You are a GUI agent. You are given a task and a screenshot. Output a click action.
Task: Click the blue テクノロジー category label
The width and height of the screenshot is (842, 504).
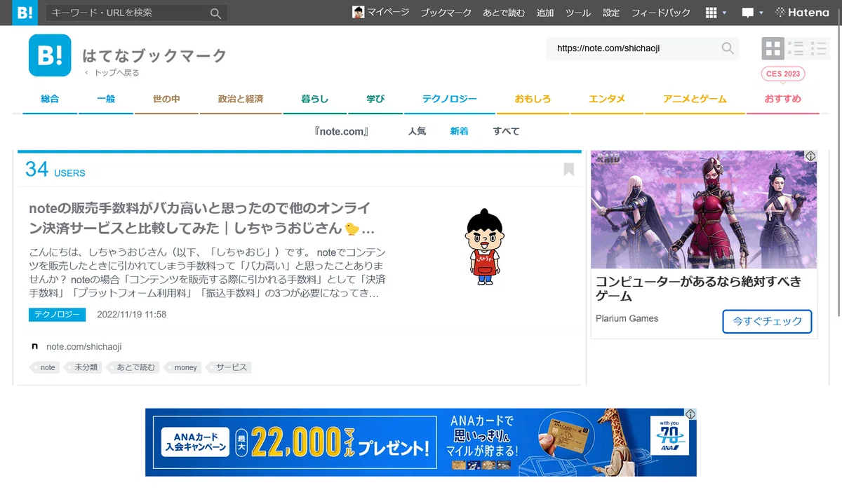pyautogui.click(x=57, y=315)
